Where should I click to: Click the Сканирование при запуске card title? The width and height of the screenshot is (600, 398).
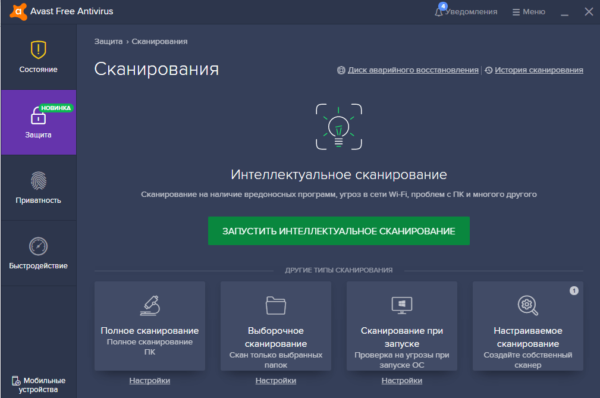pos(402,337)
